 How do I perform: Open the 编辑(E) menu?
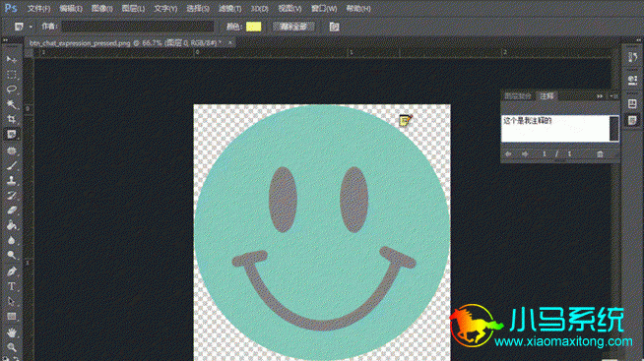click(x=71, y=8)
